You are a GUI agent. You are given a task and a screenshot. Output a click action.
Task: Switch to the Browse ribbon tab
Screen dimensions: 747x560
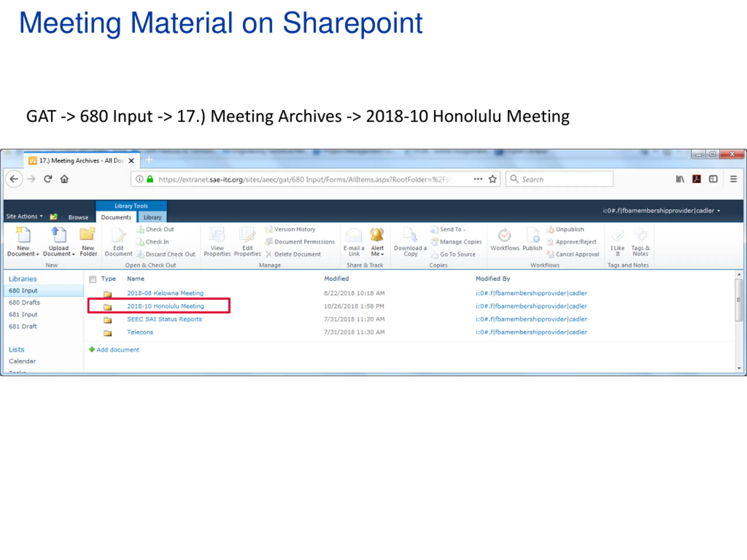coord(78,217)
